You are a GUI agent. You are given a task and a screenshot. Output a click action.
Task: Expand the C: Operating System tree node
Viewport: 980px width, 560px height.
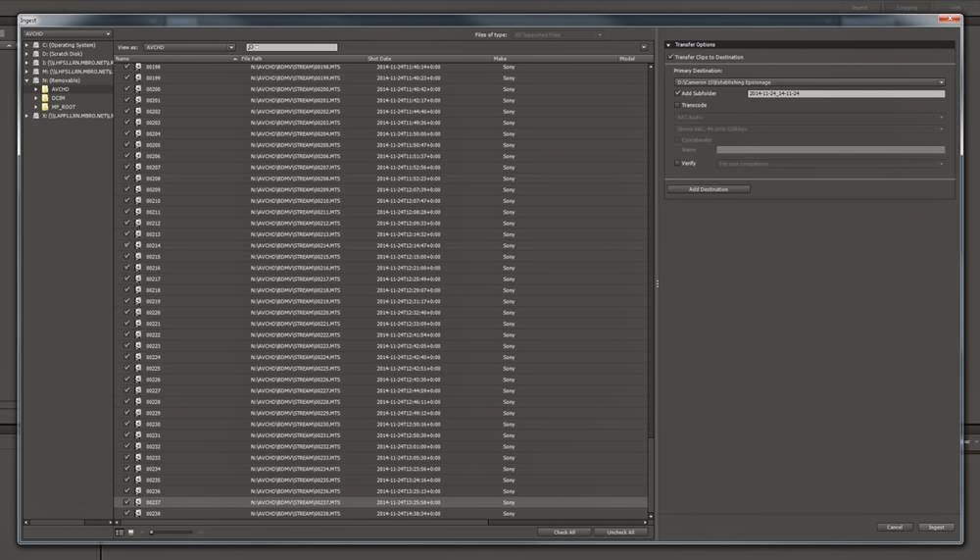click(26, 45)
